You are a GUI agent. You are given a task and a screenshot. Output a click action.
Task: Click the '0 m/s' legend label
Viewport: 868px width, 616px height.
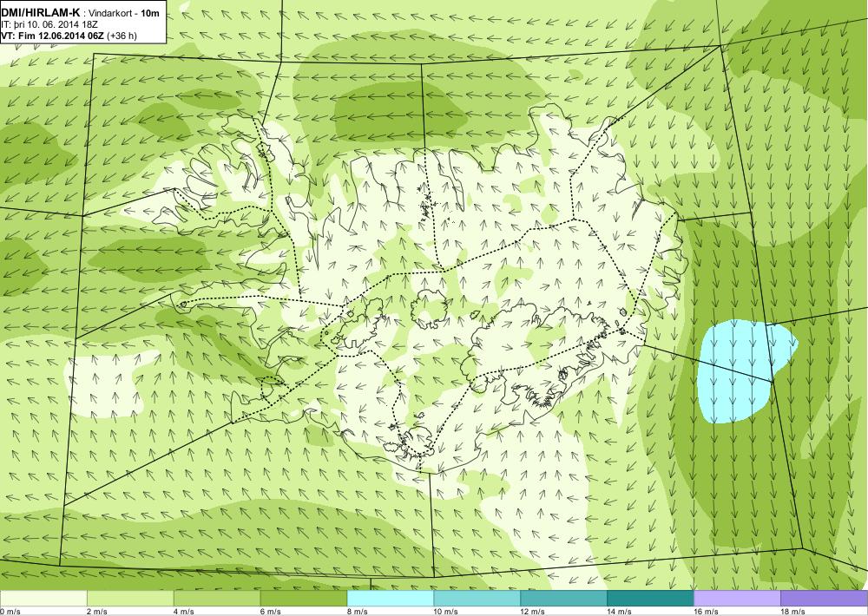pos(10,612)
